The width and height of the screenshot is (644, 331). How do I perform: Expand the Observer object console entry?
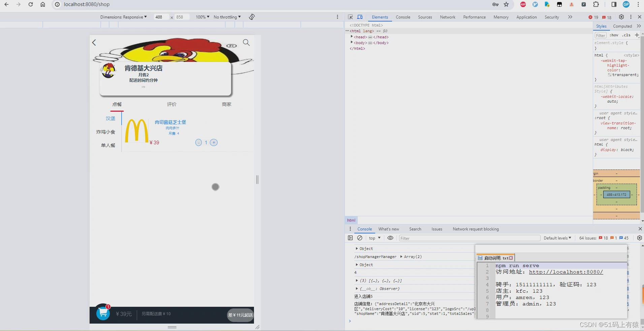357,288
